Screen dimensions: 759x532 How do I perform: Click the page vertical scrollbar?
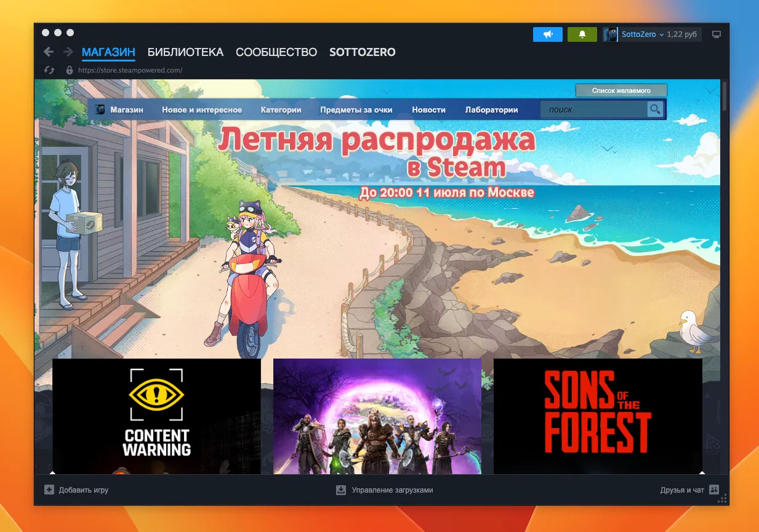point(725,96)
